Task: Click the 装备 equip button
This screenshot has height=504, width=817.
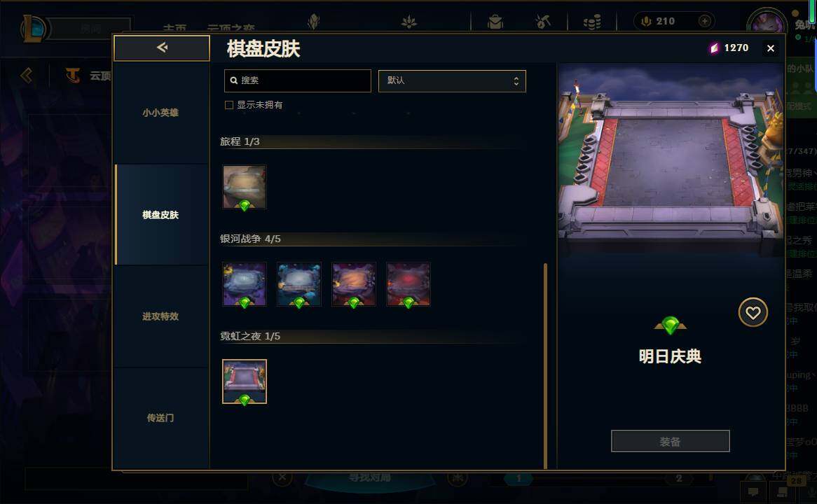Action: (x=670, y=442)
